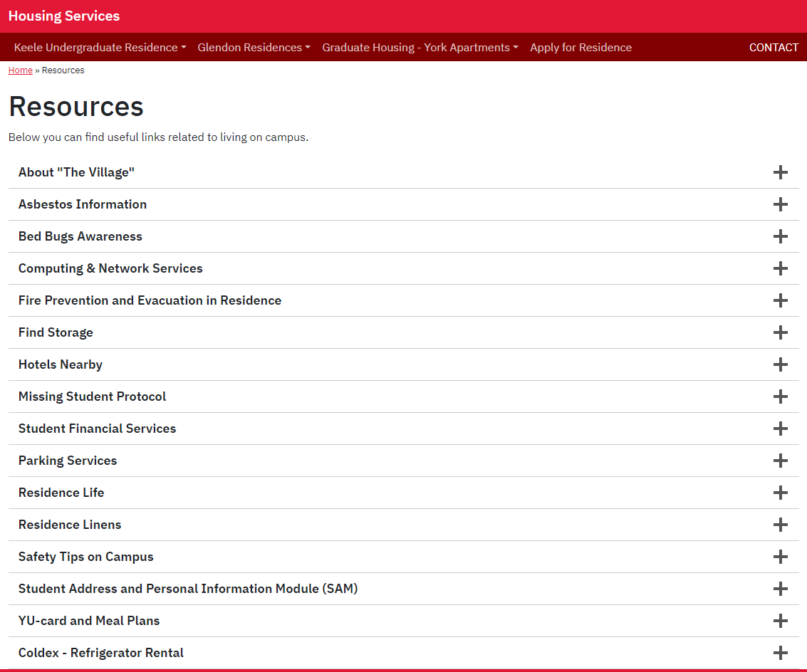Click plus icon for Student Address (SAM) row
807x672 pixels.
[780, 589]
